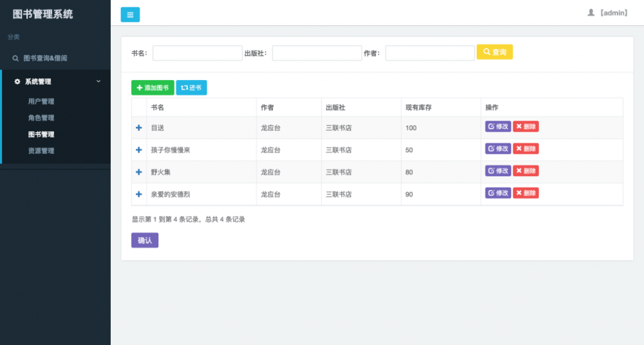Click the book title 孩子你慢慢来

click(171, 150)
